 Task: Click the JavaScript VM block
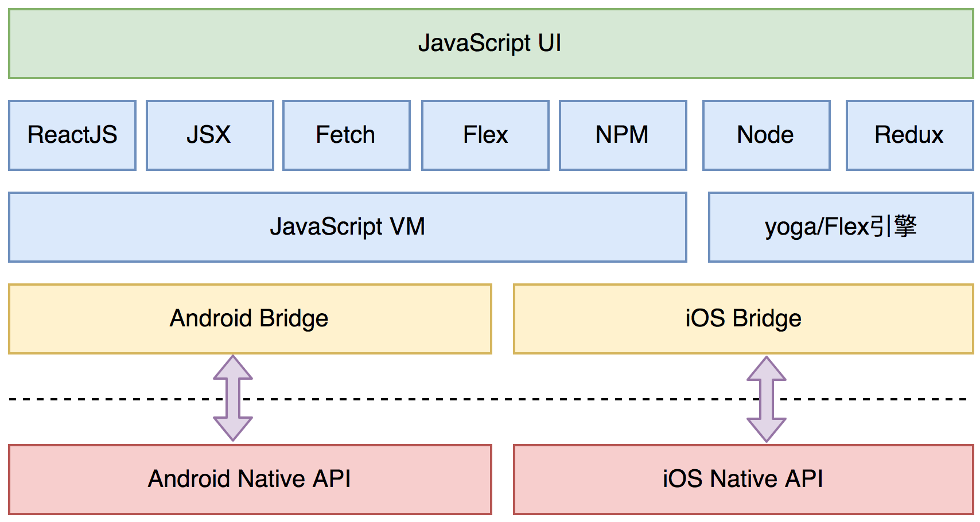pos(348,227)
